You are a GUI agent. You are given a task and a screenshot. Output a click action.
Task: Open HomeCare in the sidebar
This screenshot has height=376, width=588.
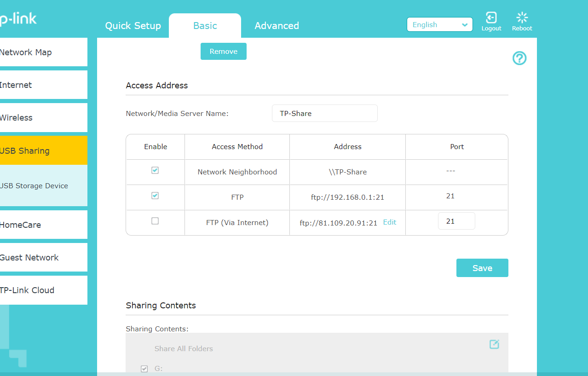[43, 225]
